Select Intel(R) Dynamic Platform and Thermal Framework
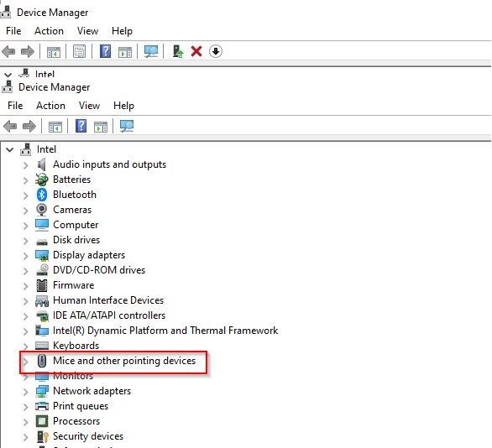 pos(165,331)
